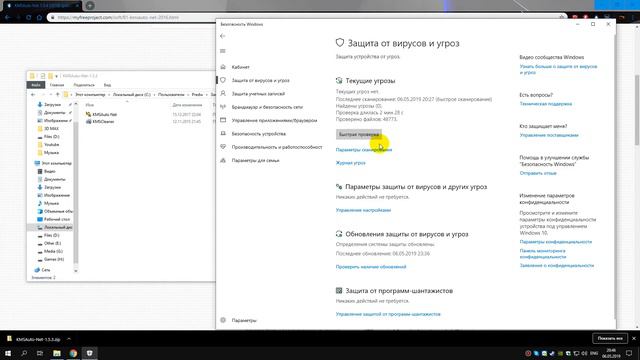Open Заявление о конфиденциальности link

click(x=557, y=266)
